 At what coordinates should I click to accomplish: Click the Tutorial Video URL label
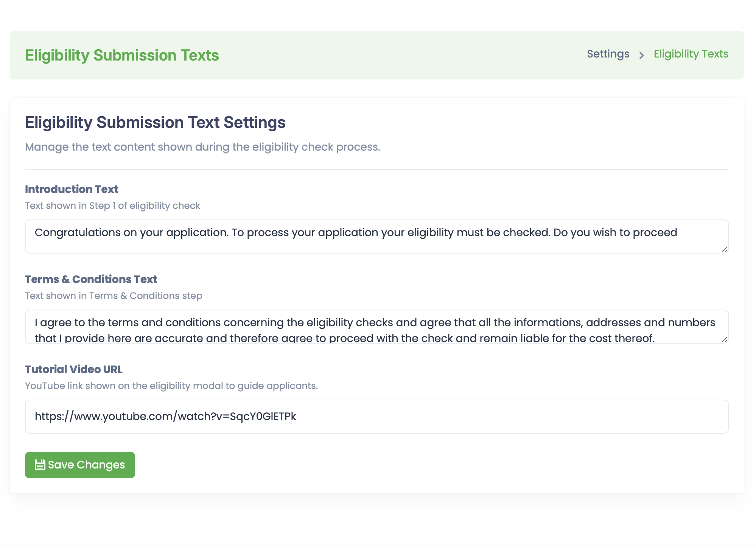pyautogui.click(x=73, y=369)
